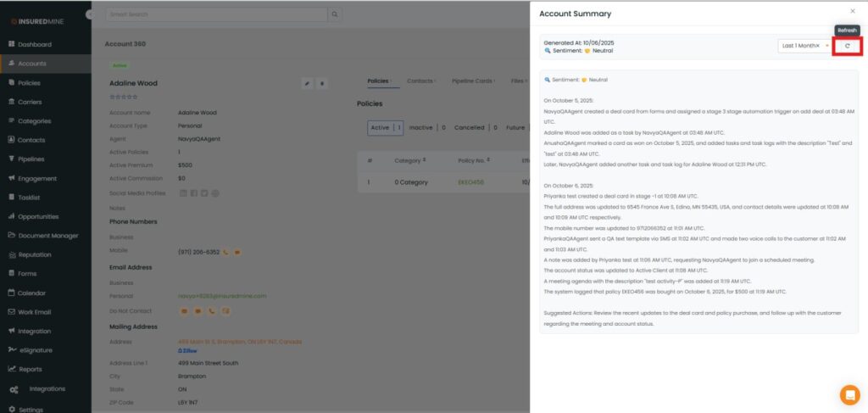Call the mobile number via phone icon
This screenshot has height=413, width=868.
tap(226, 252)
